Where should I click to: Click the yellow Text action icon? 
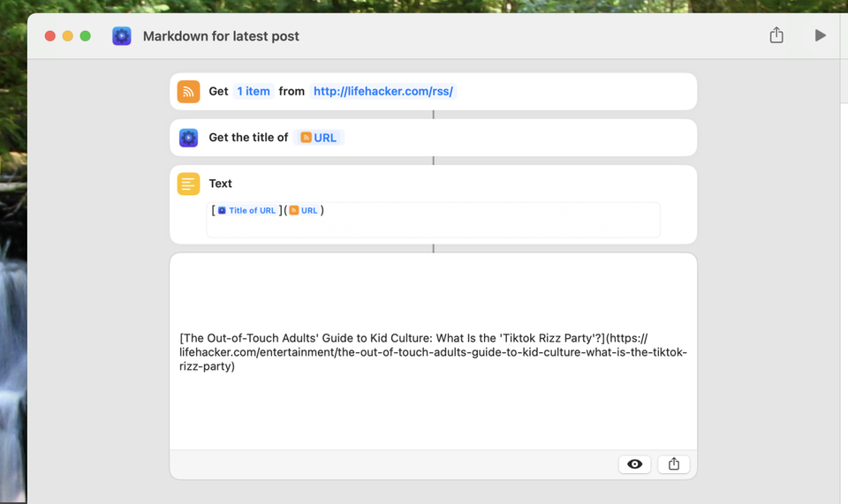(x=188, y=184)
